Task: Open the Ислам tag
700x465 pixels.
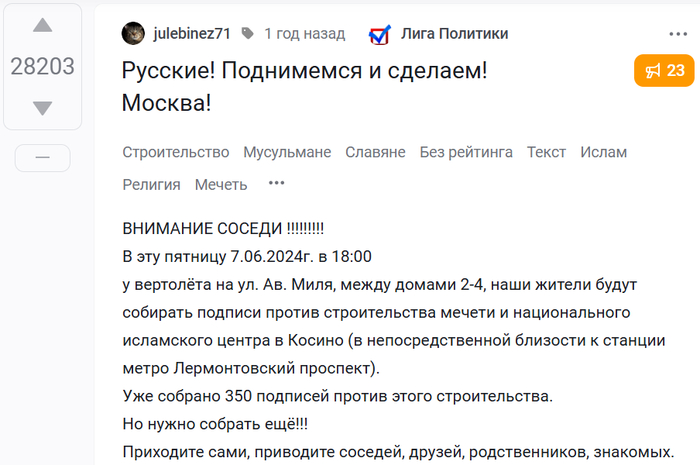Action: (x=604, y=152)
